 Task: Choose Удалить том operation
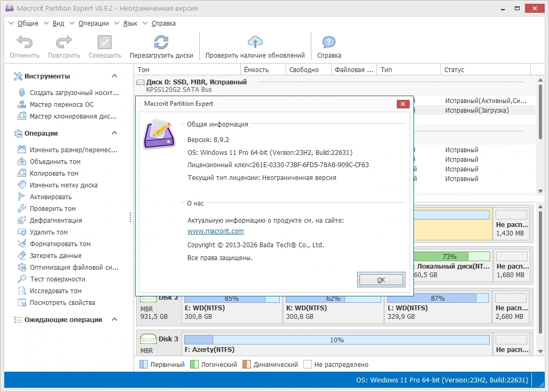pos(43,232)
